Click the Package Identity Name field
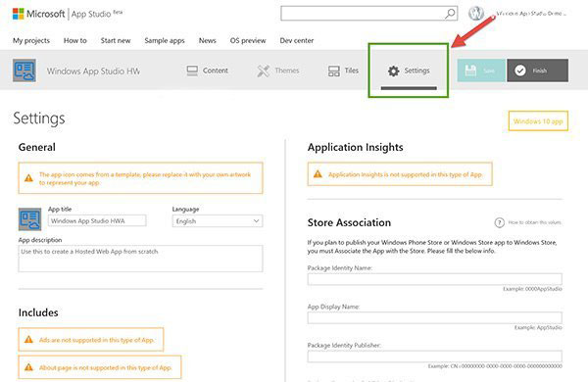 pos(434,279)
